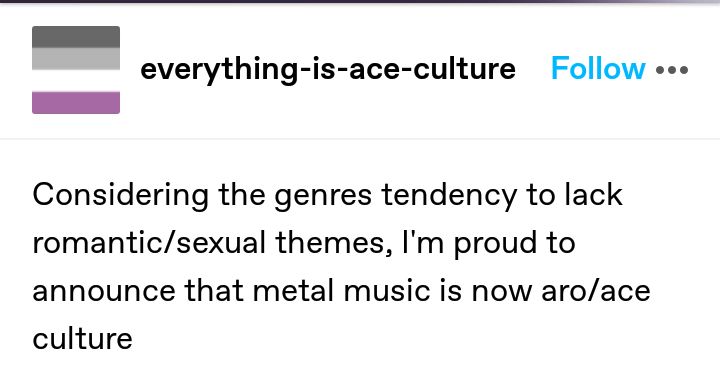This screenshot has height=377, width=720.
Task: Select the white stripe of the avatar
Action: pyautogui.click(x=76, y=81)
